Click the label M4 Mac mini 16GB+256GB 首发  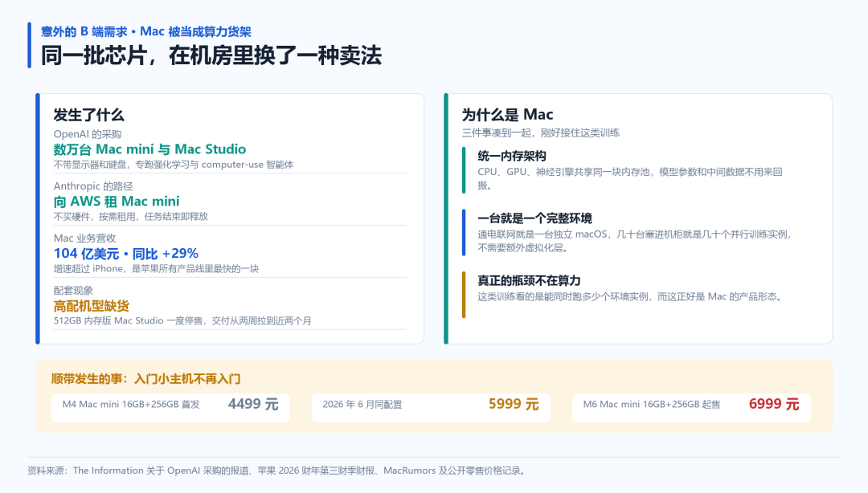131,405
